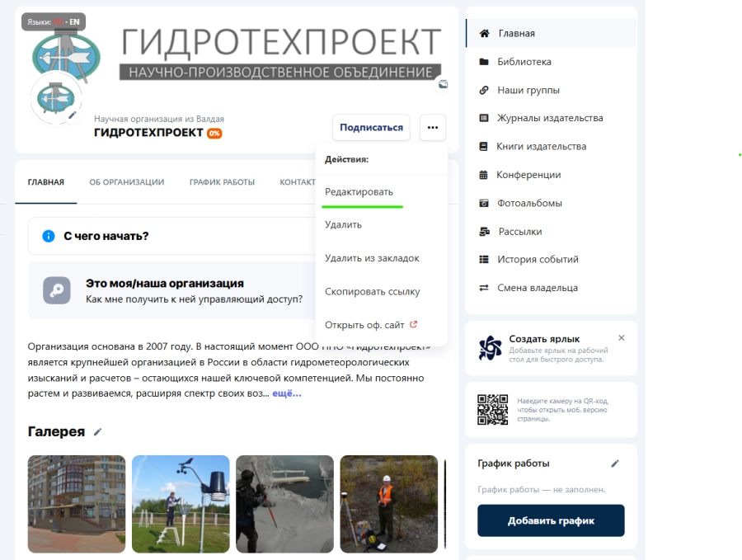Image resolution: width=742 pixels, height=560 pixels.
Task: Click the pencil icon next to Галерея
Action: coord(98,431)
